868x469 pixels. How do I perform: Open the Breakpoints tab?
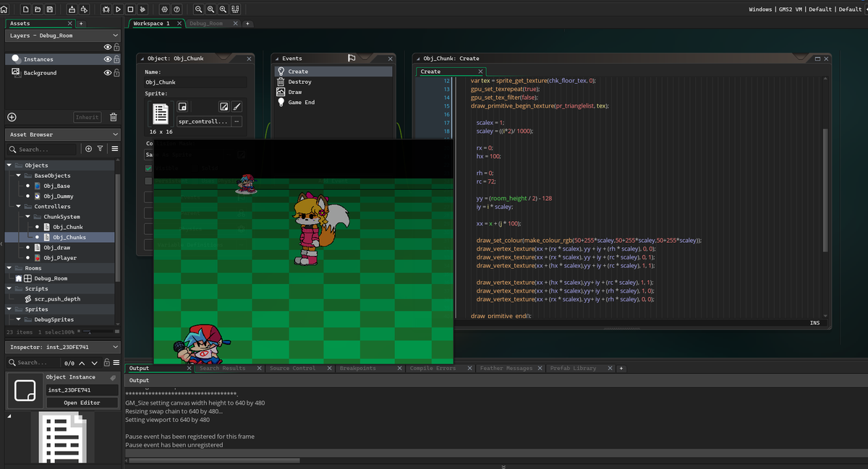(358, 369)
